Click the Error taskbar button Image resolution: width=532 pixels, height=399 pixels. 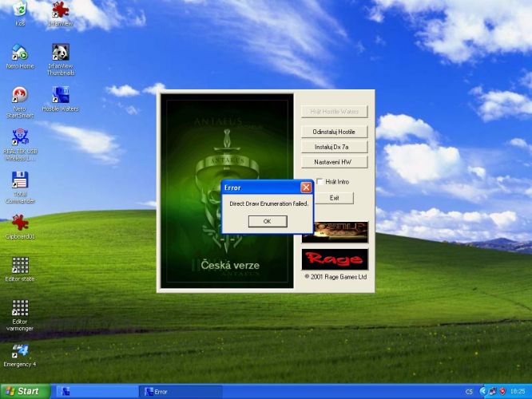tap(181, 392)
